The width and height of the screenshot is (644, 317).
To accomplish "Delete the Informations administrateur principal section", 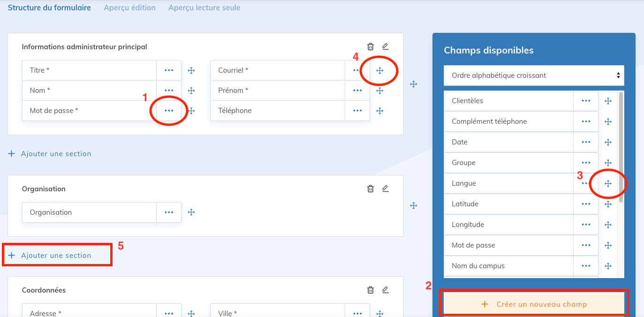I will click(371, 46).
